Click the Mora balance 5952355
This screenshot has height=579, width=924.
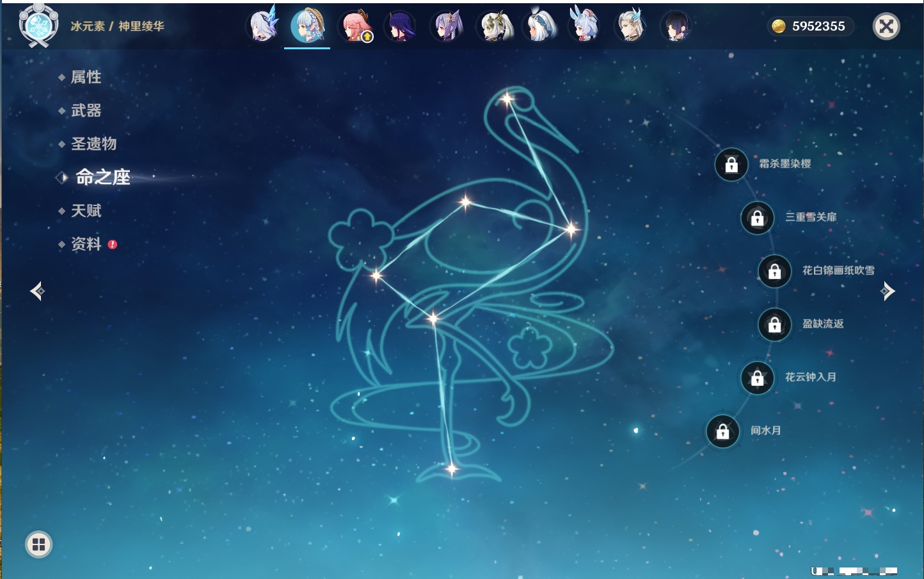[x=809, y=26]
